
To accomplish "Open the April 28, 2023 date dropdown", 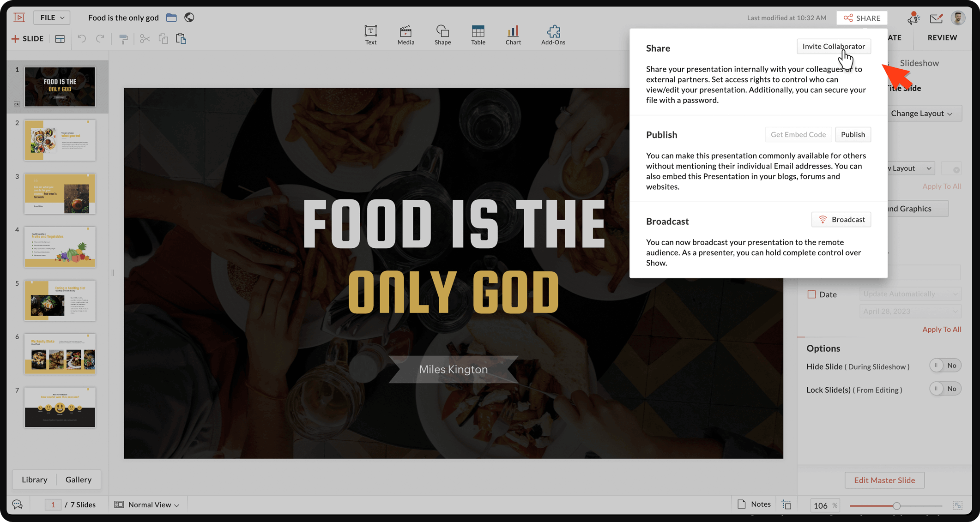I will tap(910, 311).
